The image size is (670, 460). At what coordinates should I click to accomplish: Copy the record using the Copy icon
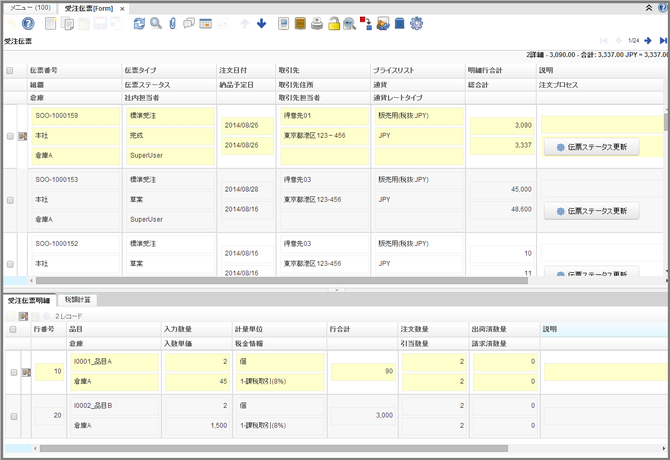tap(67, 23)
